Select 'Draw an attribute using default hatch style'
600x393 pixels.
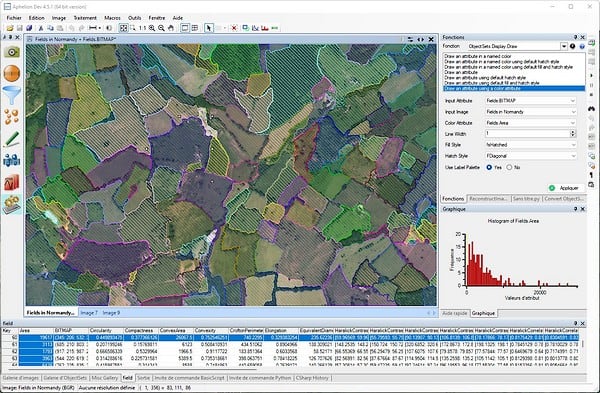point(485,78)
